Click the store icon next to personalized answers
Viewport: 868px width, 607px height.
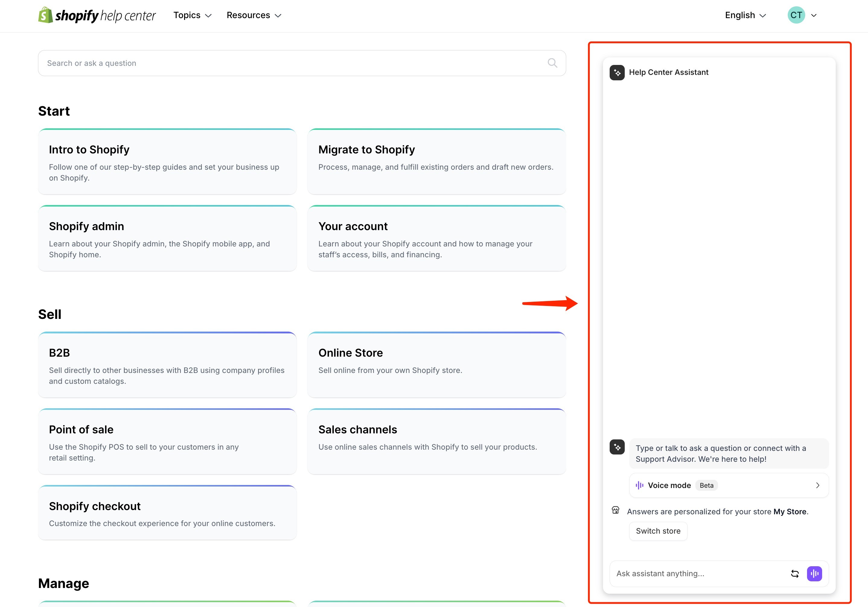tap(615, 510)
